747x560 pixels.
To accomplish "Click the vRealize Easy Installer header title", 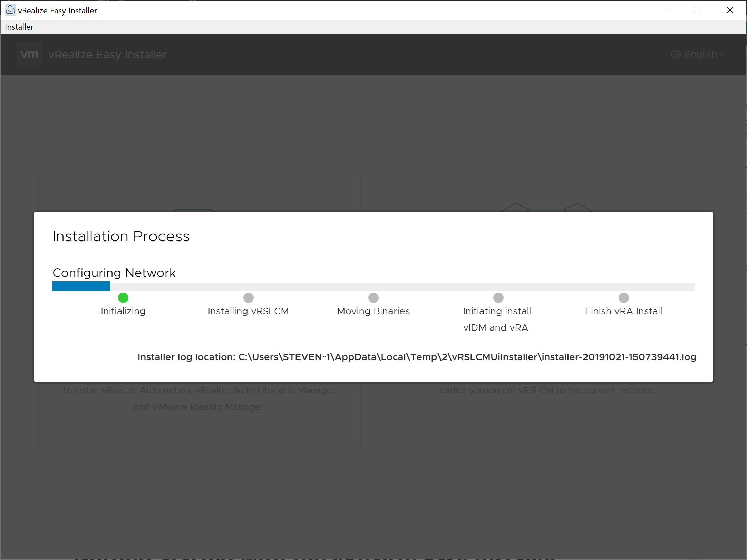I will click(x=107, y=55).
